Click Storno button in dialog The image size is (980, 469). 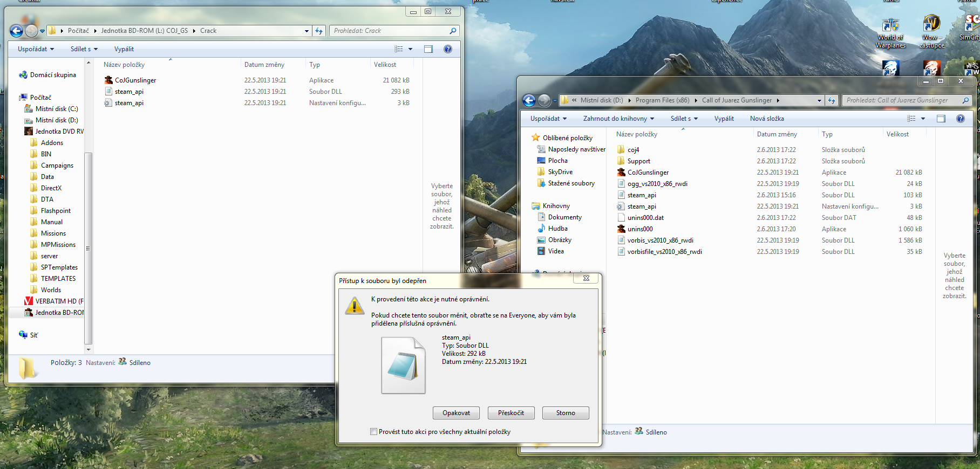(x=566, y=413)
